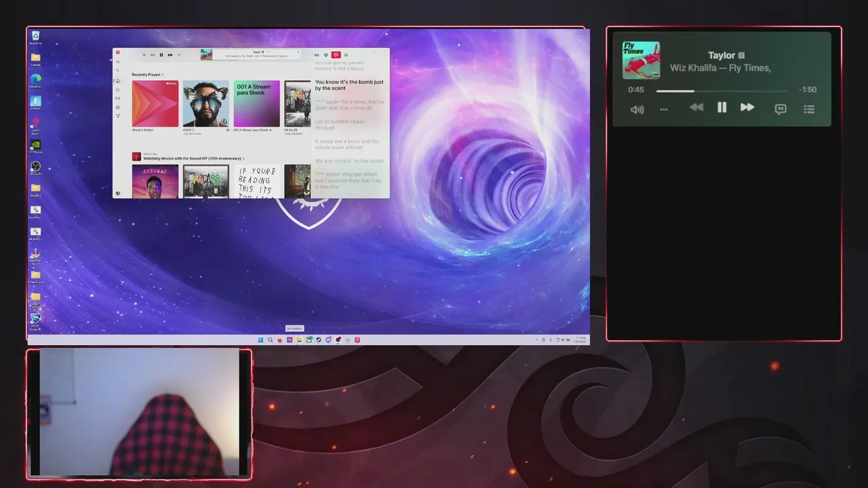Seek using the mini player progress bar
Image resolution: width=868 pixels, height=488 pixels.
[x=722, y=90]
